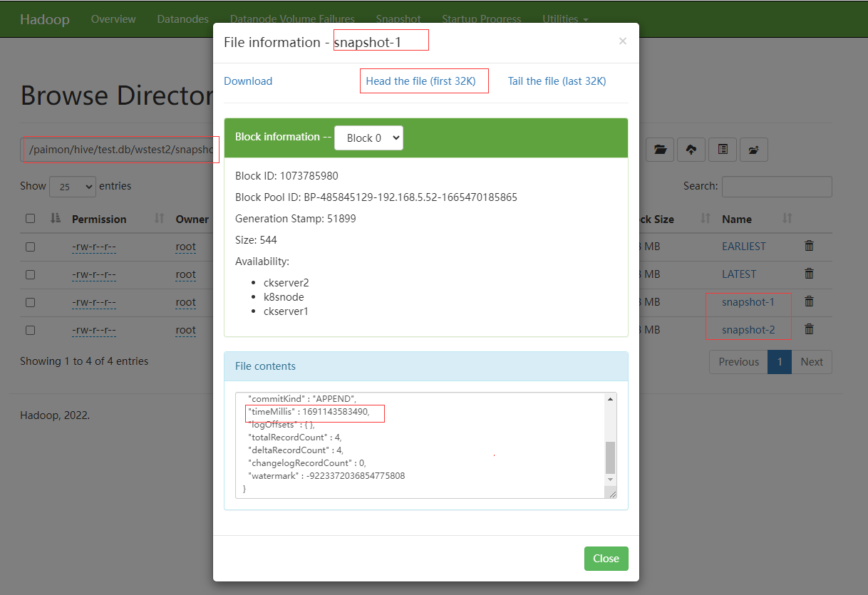Click the snapshot-2 row permission -rw-r--r--
The width and height of the screenshot is (868, 595).
[x=94, y=330]
